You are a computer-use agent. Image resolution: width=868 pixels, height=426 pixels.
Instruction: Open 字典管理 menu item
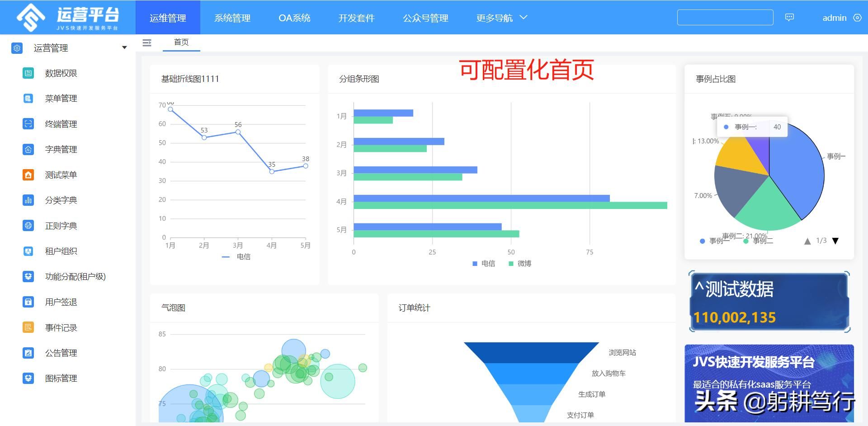[61, 149]
